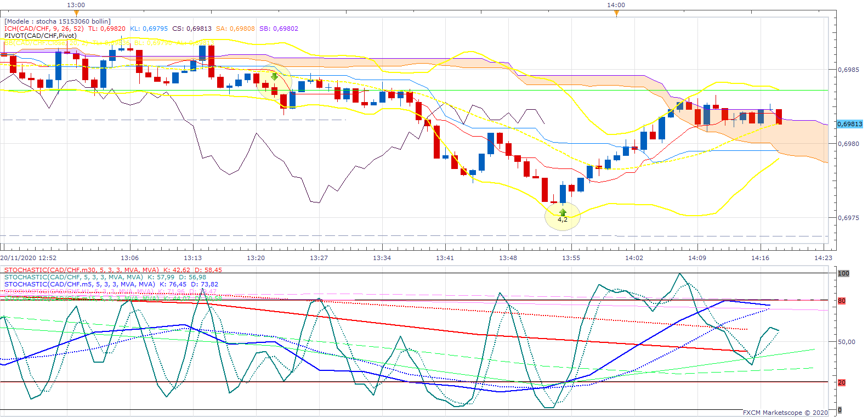Screen dimensions: 868x417
Task: Click the m5 stochastic "D: 73,82" value
Action: (x=205, y=284)
